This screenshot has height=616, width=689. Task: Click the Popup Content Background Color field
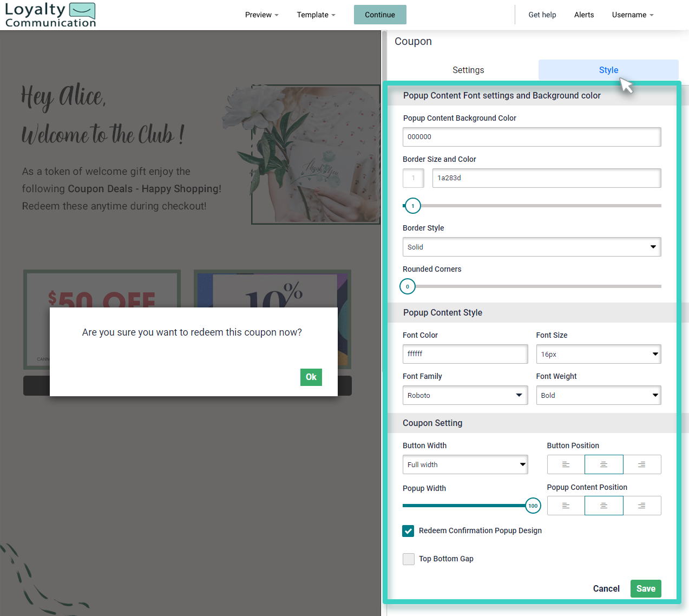531,137
